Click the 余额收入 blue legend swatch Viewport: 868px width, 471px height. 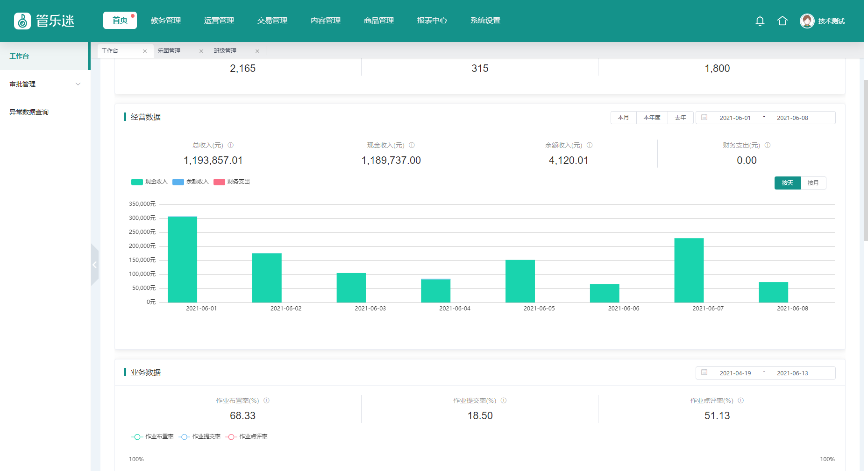point(178,182)
